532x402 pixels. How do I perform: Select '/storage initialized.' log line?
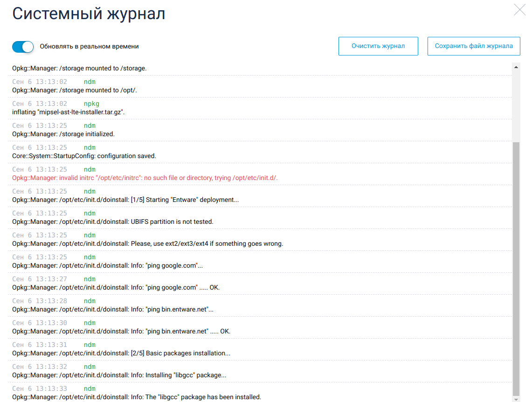63,134
